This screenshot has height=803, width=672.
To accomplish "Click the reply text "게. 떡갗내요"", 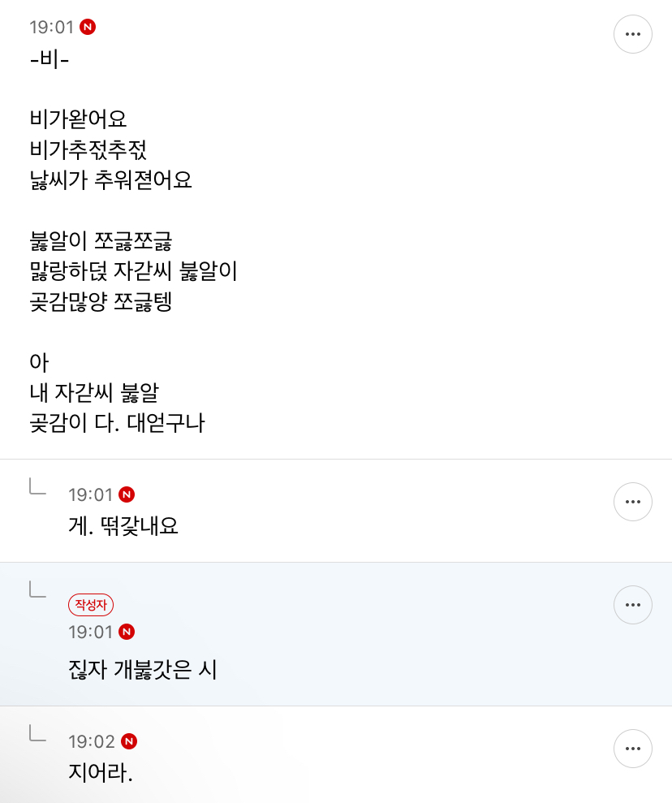I will click(x=123, y=526).
